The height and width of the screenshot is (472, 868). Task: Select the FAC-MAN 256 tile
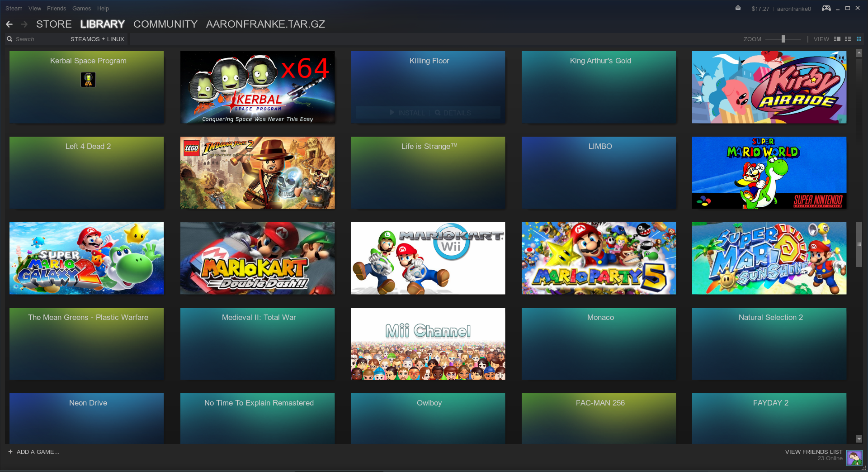click(x=599, y=419)
